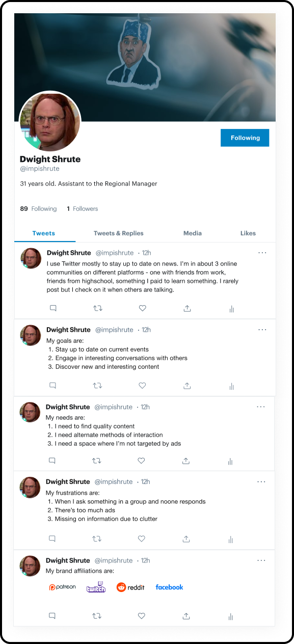
Task: Switch to the Tweets & Replies tab
Action: click(x=119, y=233)
